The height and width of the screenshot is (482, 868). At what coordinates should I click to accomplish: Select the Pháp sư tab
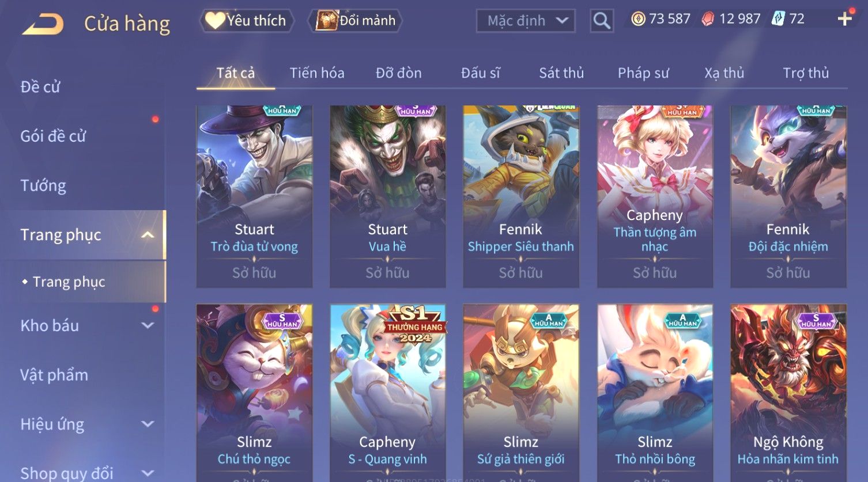click(643, 73)
